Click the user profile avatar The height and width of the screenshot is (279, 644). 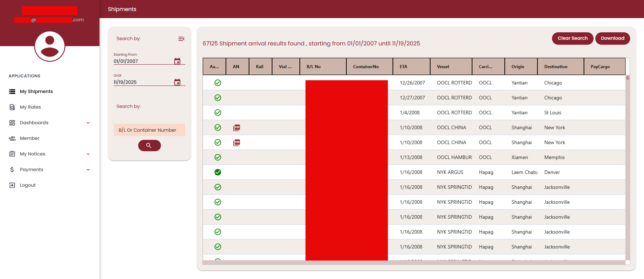tap(50, 46)
